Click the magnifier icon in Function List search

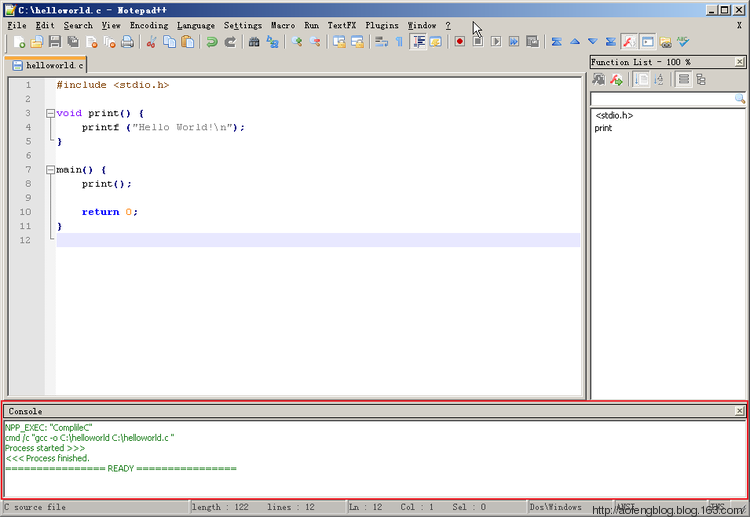pos(739,99)
